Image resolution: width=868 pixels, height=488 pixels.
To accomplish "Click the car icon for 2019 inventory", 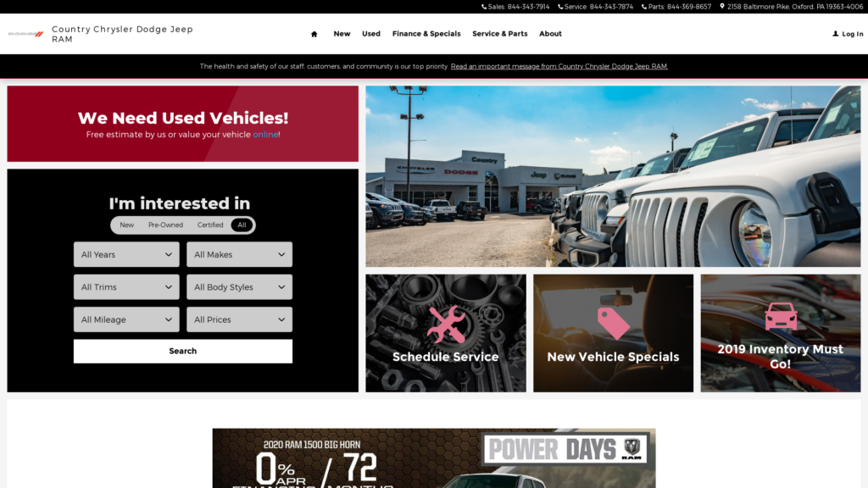I will click(781, 316).
